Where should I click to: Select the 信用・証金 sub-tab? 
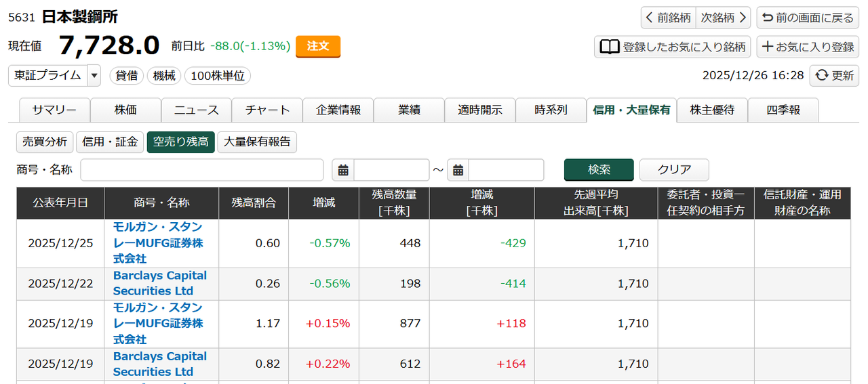pos(110,142)
